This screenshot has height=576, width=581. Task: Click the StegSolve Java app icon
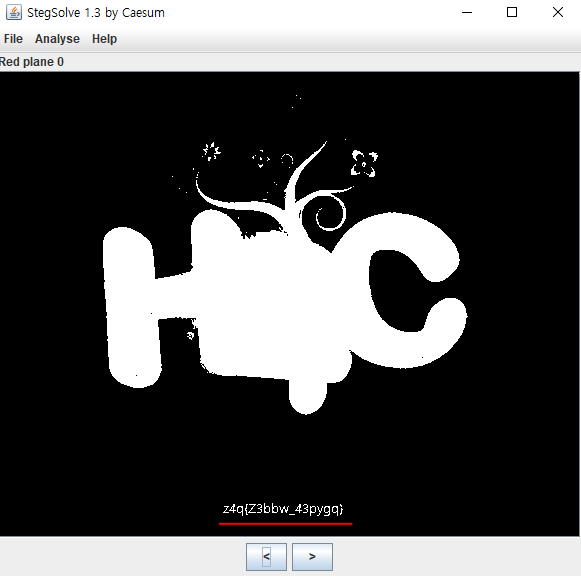(x=14, y=12)
